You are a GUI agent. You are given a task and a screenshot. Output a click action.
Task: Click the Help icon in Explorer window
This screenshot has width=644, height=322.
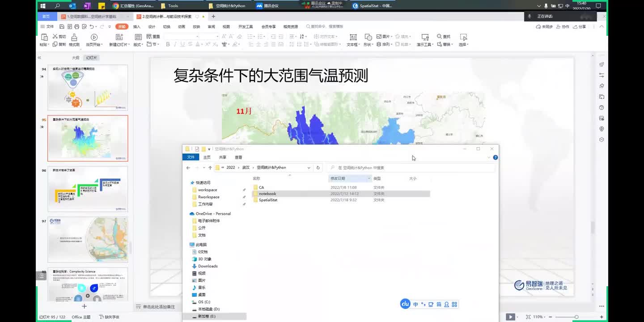(x=495, y=157)
